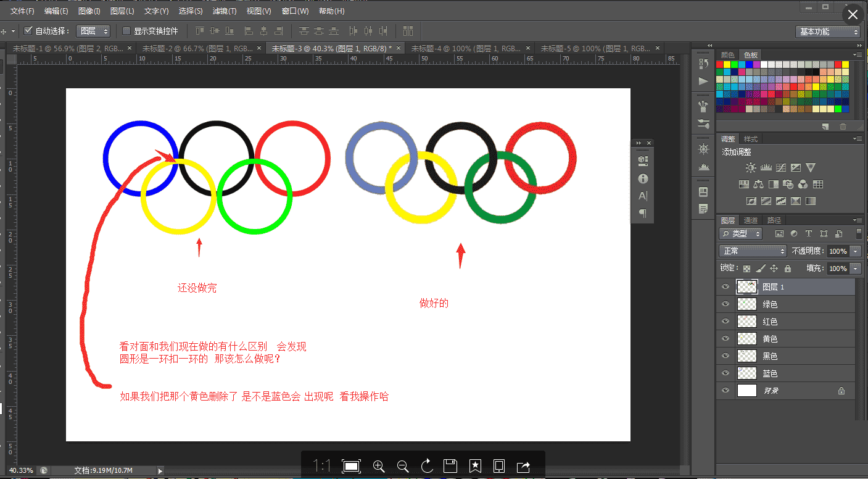Image resolution: width=868 pixels, height=479 pixels.
Task: Uncheck the 自动选择 option
Action: point(28,31)
